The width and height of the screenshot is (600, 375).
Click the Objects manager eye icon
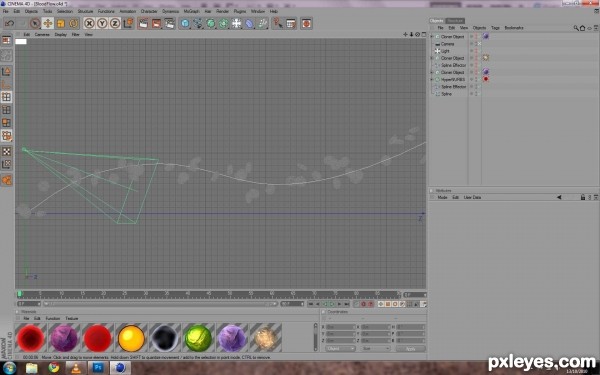[x=589, y=28]
